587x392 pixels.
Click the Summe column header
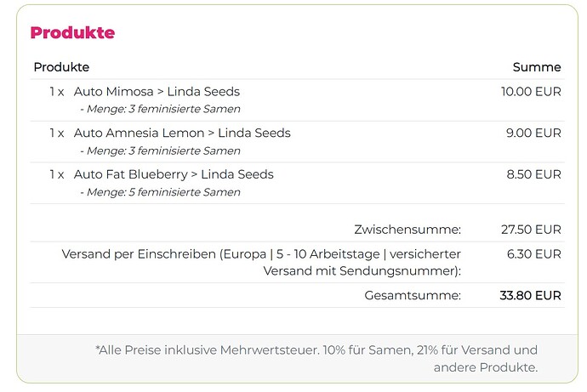tap(536, 67)
